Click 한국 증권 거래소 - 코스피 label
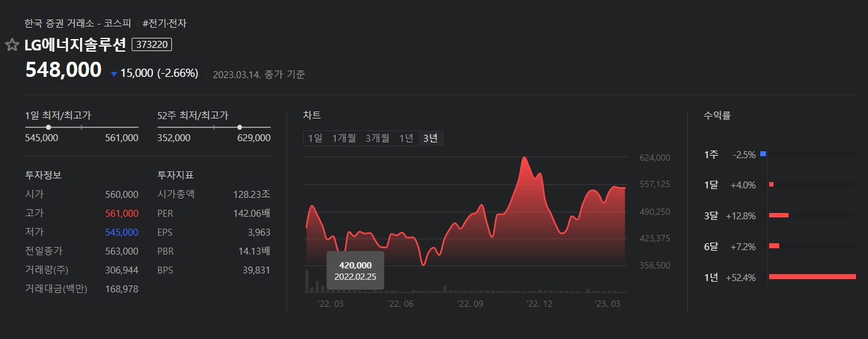Viewport: 868px width, 339px height. click(x=77, y=23)
